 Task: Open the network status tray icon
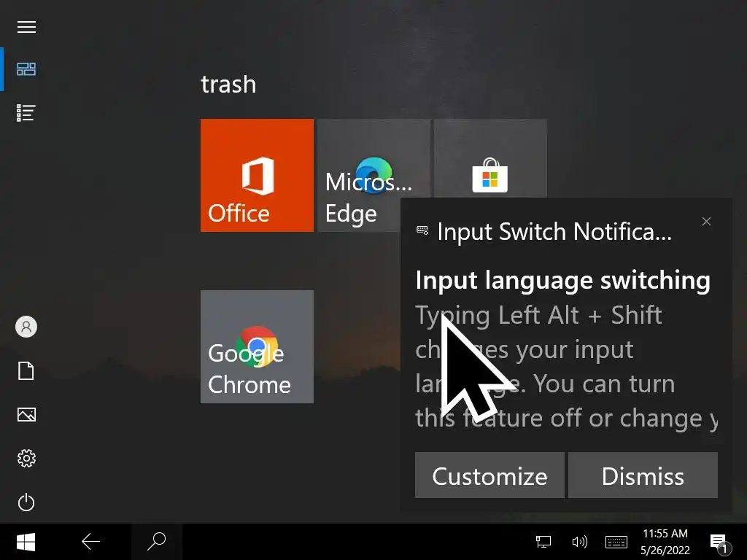click(x=543, y=542)
